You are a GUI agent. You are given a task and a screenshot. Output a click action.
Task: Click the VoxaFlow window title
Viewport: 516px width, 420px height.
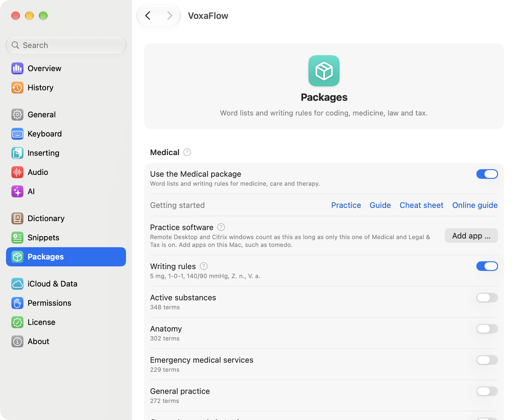click(208, 16)
